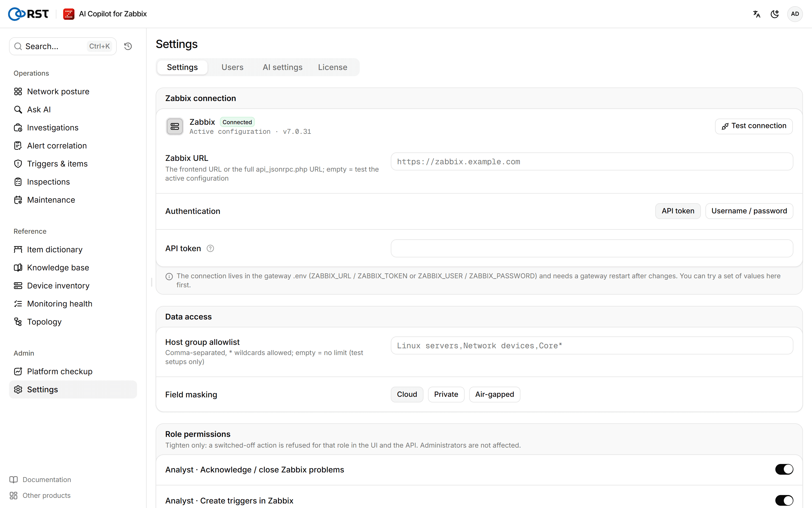Switch to the License tab
Screen dimensions: 812x508
332,67
